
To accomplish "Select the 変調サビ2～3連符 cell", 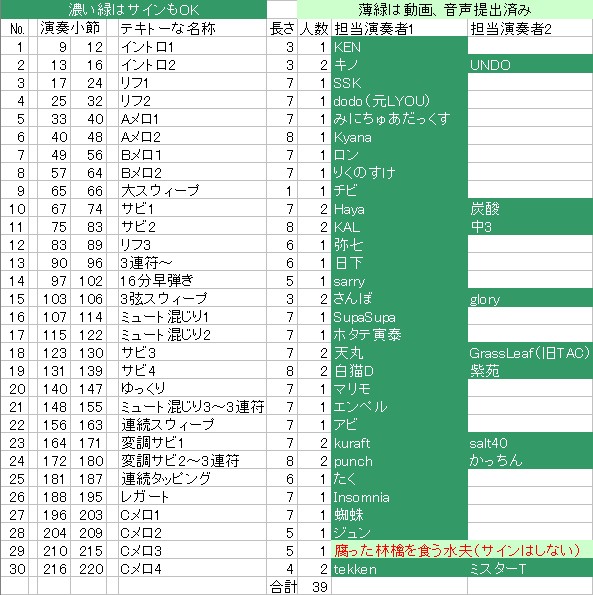I will tap(192, 461).
